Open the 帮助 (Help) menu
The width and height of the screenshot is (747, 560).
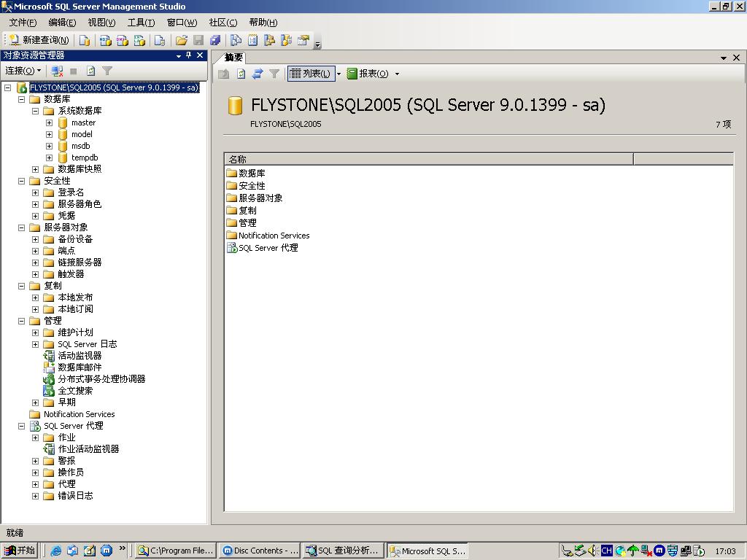click(x=263, y=23)
